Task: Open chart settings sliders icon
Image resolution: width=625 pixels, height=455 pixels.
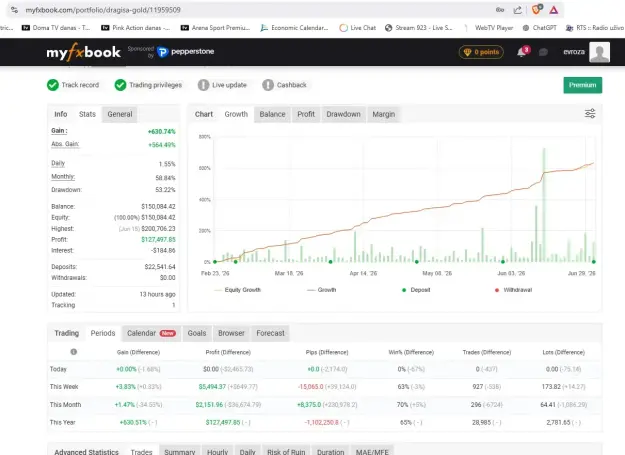Action: click(590, 114)
